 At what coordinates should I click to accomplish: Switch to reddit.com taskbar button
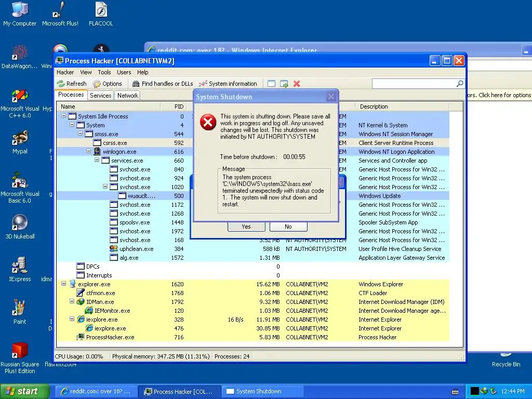[96, 391]
